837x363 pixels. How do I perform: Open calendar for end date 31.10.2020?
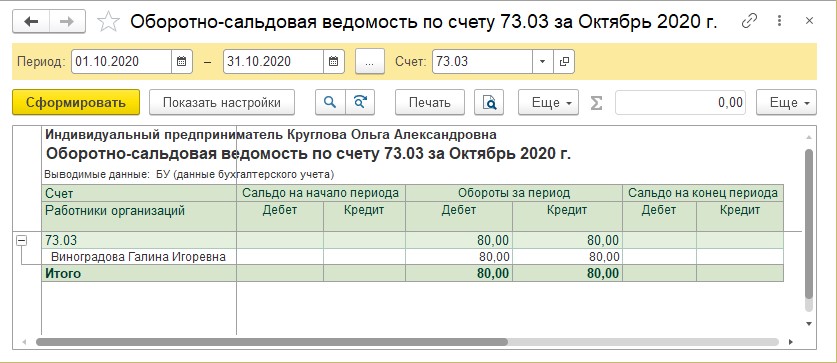point(334,61)
